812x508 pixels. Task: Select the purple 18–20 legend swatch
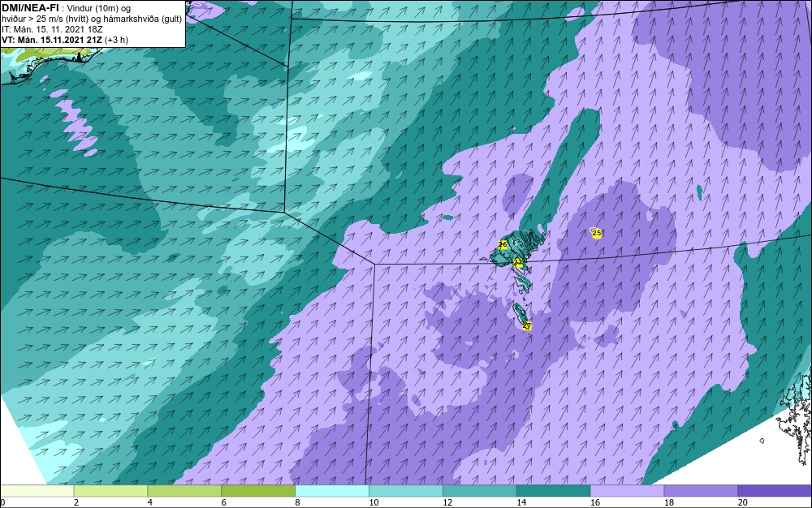(x=702, y=491)
